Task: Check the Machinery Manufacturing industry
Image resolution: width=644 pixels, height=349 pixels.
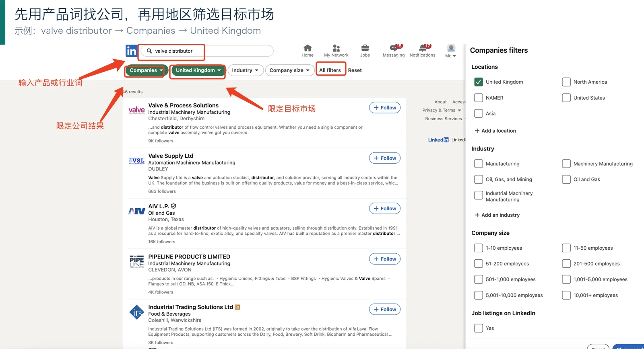Action: point(566,164)
